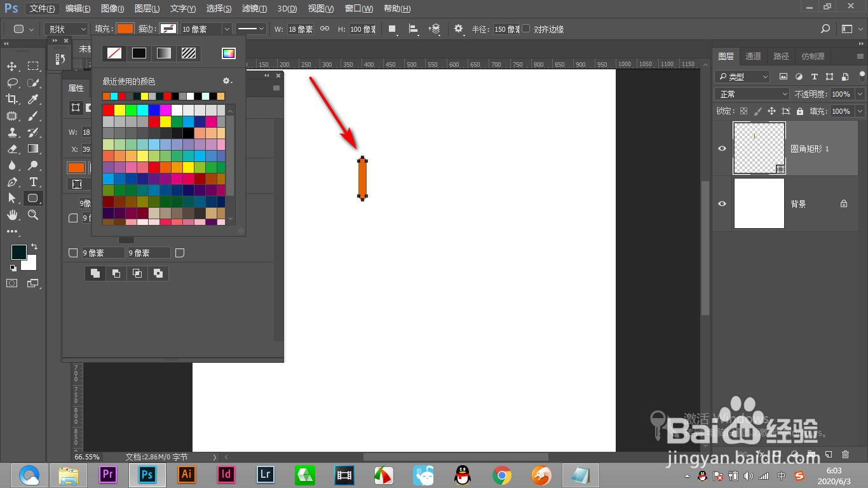Select the Horizontal Type tool
Viewport: 868px width, 488px height.
33,182
